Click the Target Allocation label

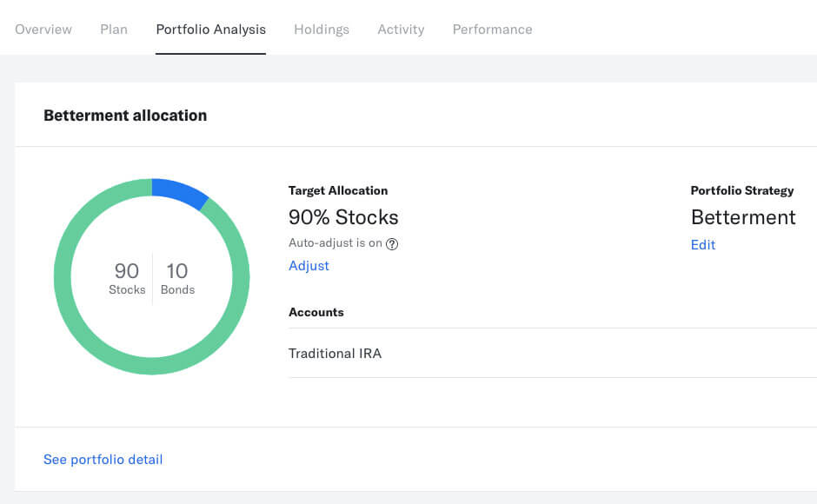338,191
